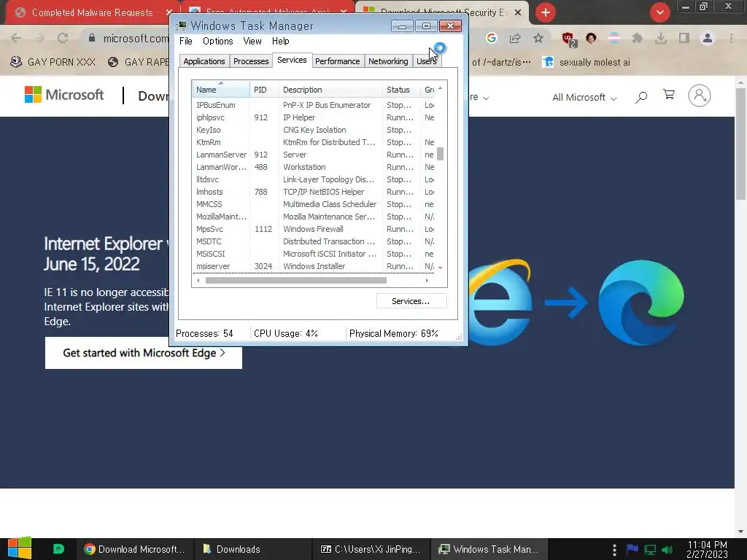747x560 pixels.
Task: Toggle the browser side panel icon
Action: pyautogui.click(x=684, y=38)
